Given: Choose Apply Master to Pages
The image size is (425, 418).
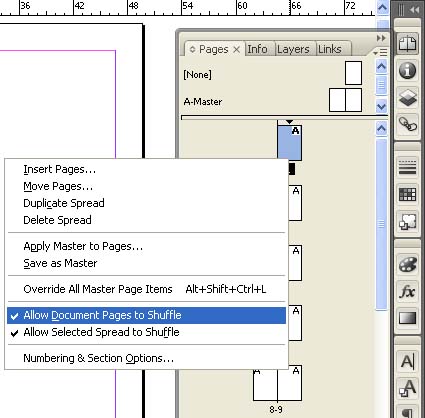Looking at the screenshot, I should 146,246.
